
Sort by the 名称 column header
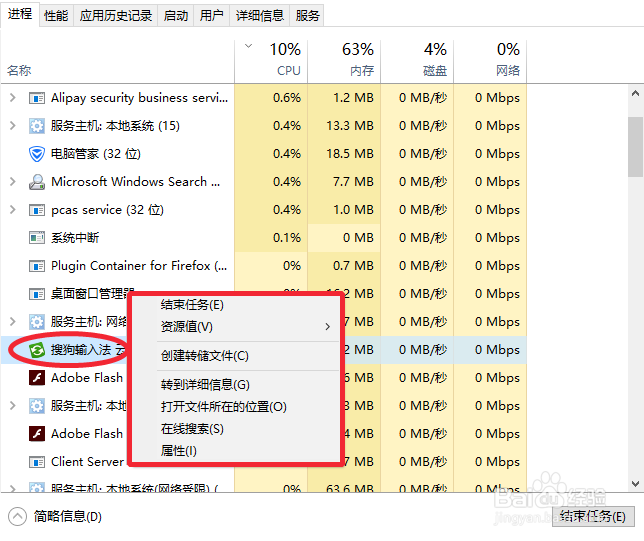point(117,62)
